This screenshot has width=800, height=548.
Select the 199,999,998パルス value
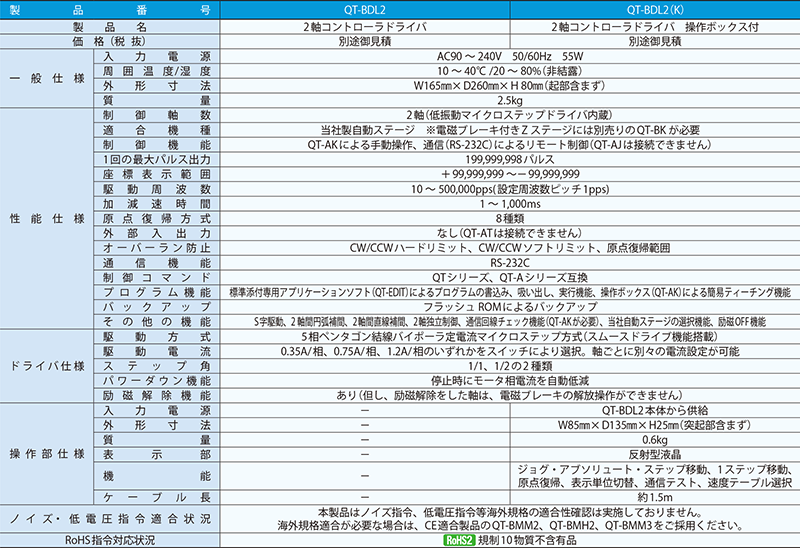(x=510, y=160)
